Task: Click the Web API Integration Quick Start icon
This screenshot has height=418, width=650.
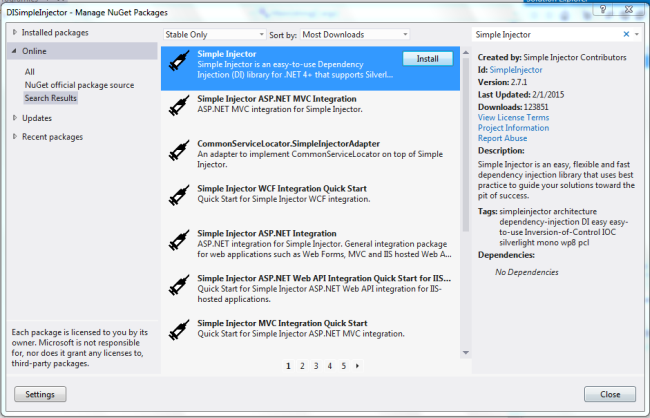Action: click(x=179, y=285)
